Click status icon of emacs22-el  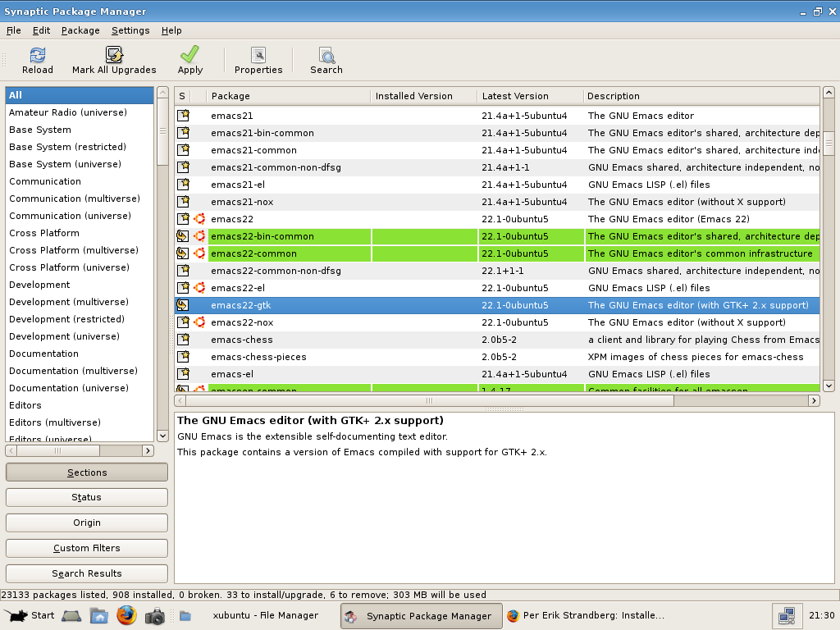point(183,288)
